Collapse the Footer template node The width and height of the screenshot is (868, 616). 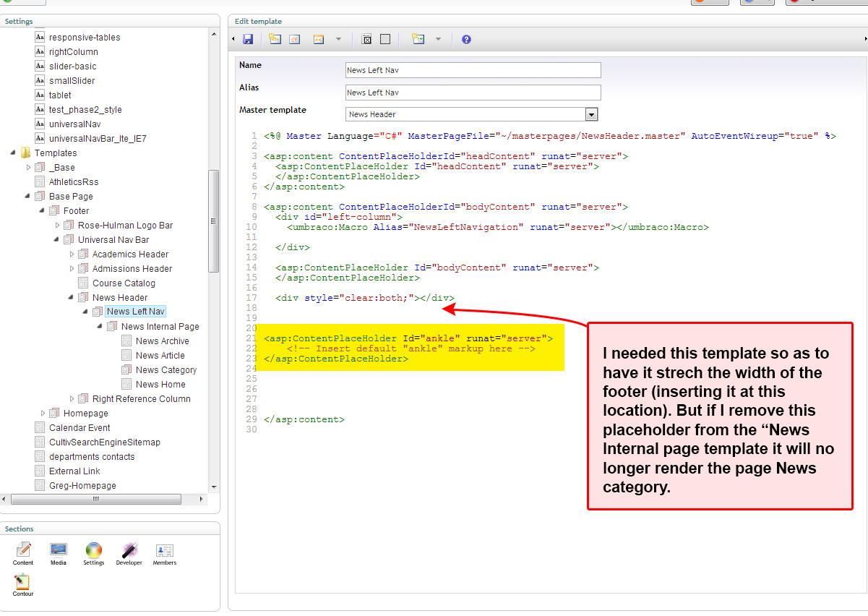(43, 211)
